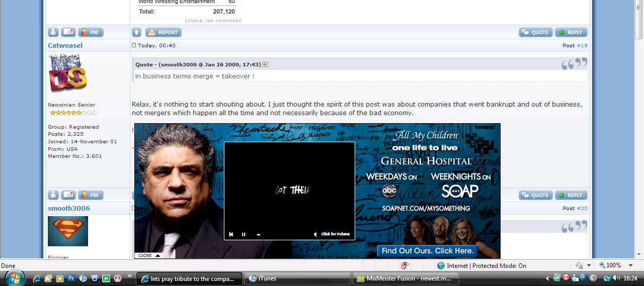Image resolution: width=644 pixels, height=286 pixels.
Task: Click the page document icon beside 'Today, 00:40'
Action: tap(134, 45)
